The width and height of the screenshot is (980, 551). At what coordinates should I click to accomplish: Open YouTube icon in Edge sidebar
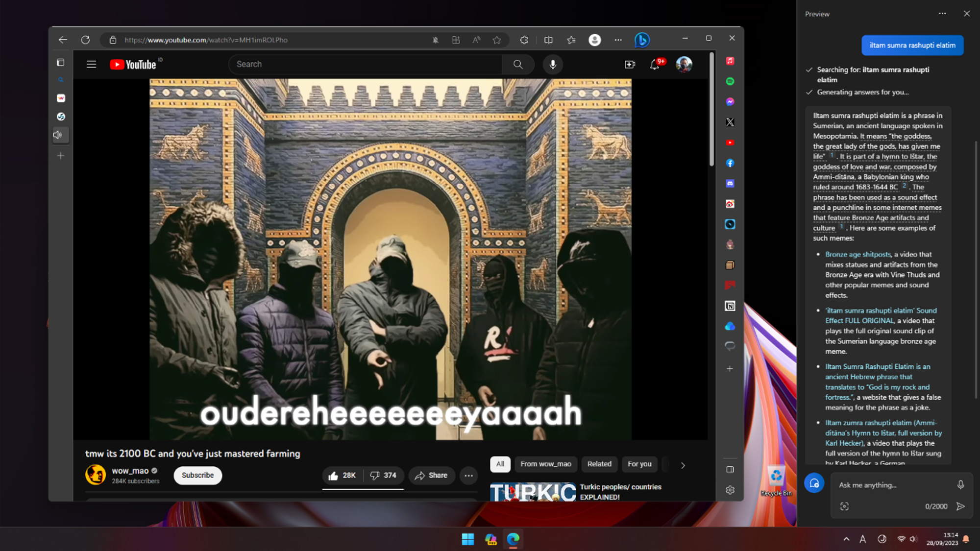pyautogui.click(x=730, y=143)
